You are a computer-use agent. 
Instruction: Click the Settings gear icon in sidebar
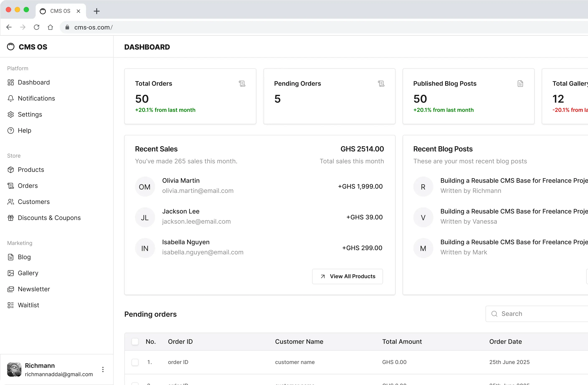11,114
